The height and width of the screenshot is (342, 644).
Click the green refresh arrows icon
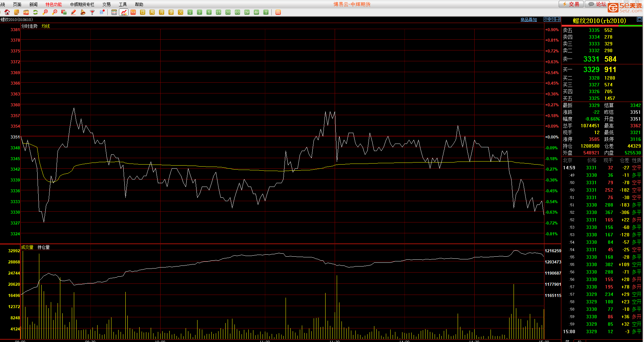pos(35,12)
